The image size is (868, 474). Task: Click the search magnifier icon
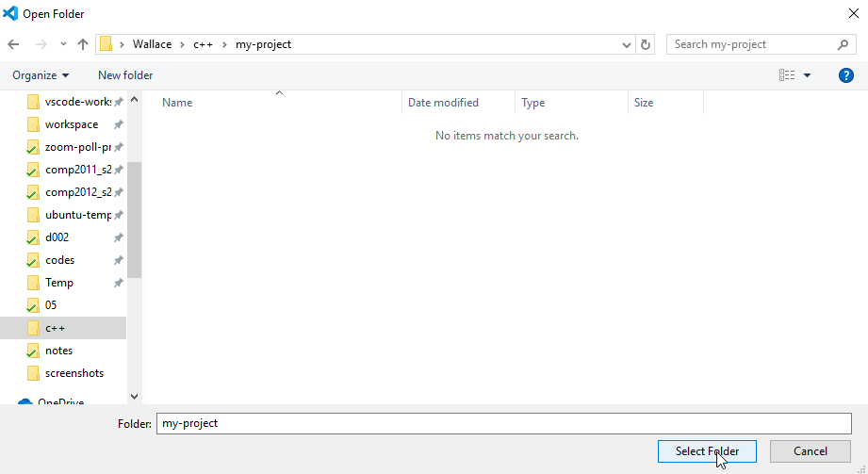(x=843, y=44)
